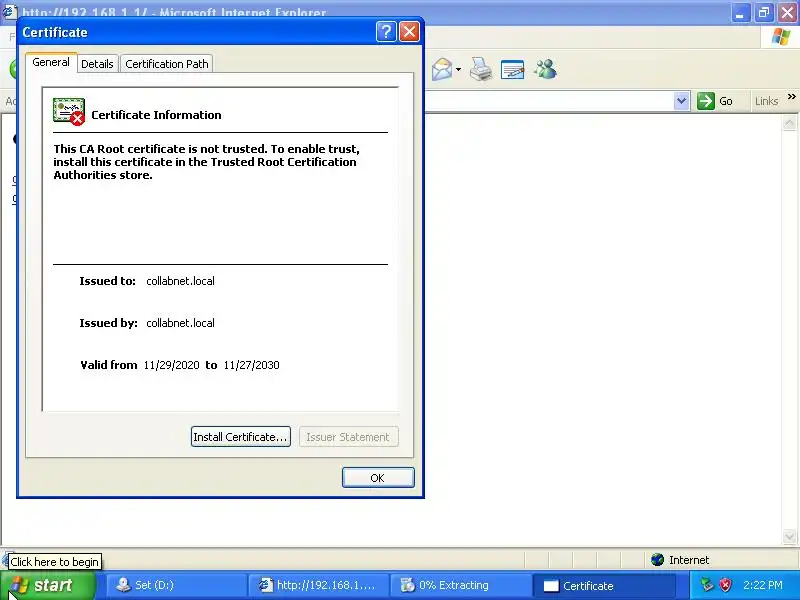Click the scroll up arrow in IE window
Image resolution: width=800 pixels, height=600 pixels.
[x=789, y=123]
